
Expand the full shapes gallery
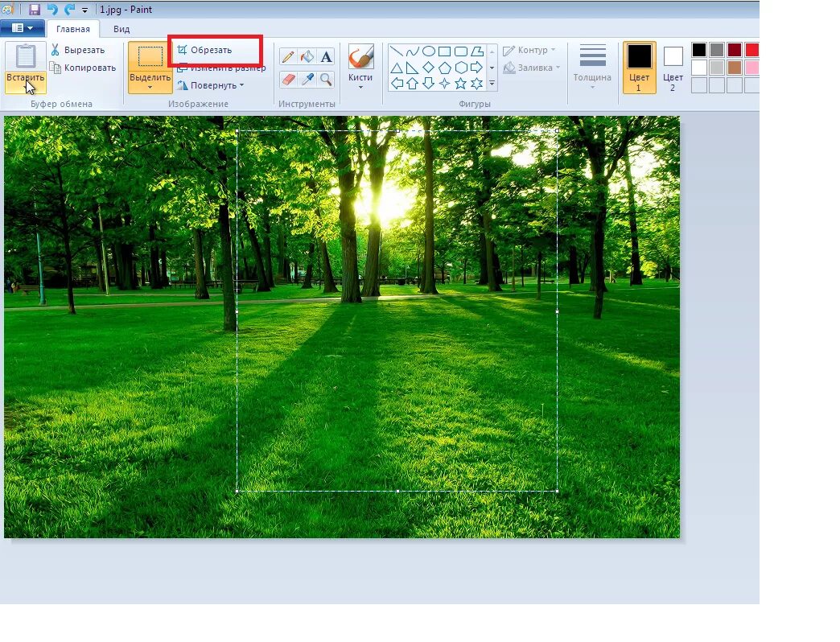[492, 84]
